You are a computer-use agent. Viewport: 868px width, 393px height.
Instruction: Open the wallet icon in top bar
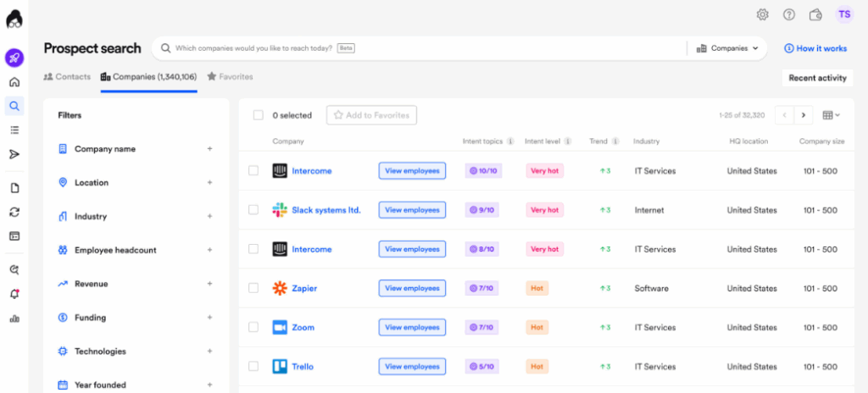click(x=815, y=14)
